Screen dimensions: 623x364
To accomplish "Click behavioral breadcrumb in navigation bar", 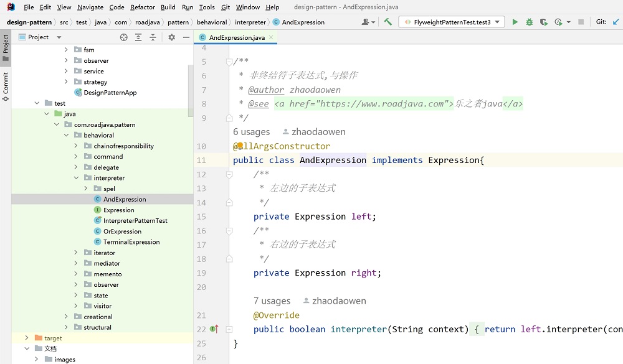I will pyautogui.click(x=212, y=22).
